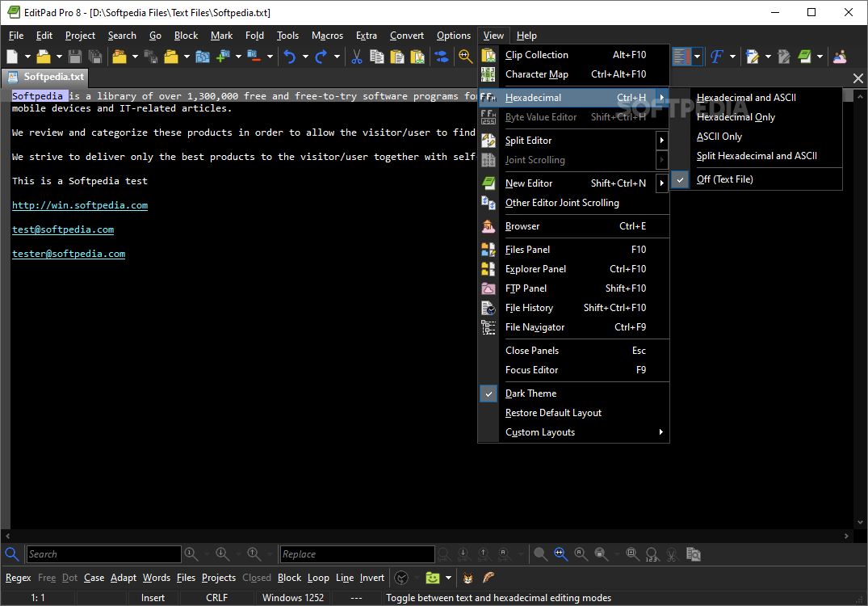The height and width of the screenshot is (606, 868).
Task: Click the Undo arrow icon
Action: click(x=290, y=57)
